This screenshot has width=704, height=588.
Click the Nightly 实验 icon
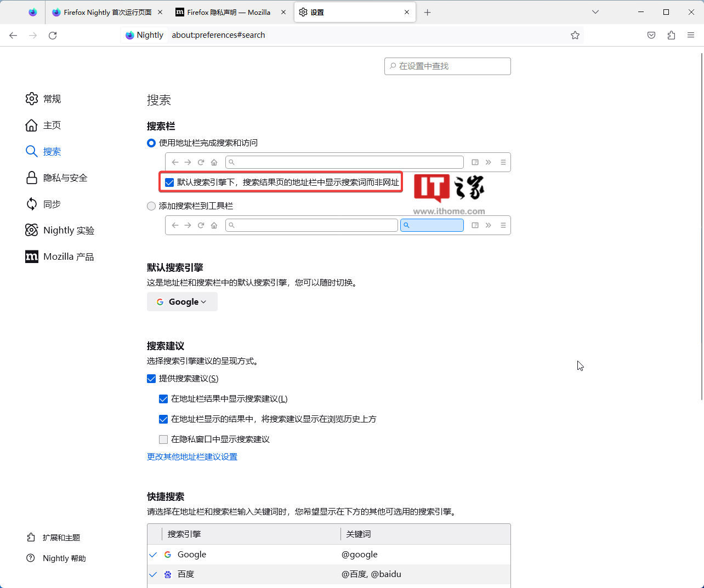coord(32,230)
